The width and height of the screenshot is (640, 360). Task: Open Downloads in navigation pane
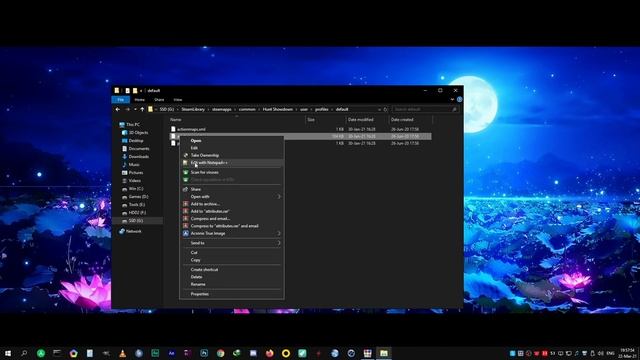pyautogui.click(x=138, y=157)
